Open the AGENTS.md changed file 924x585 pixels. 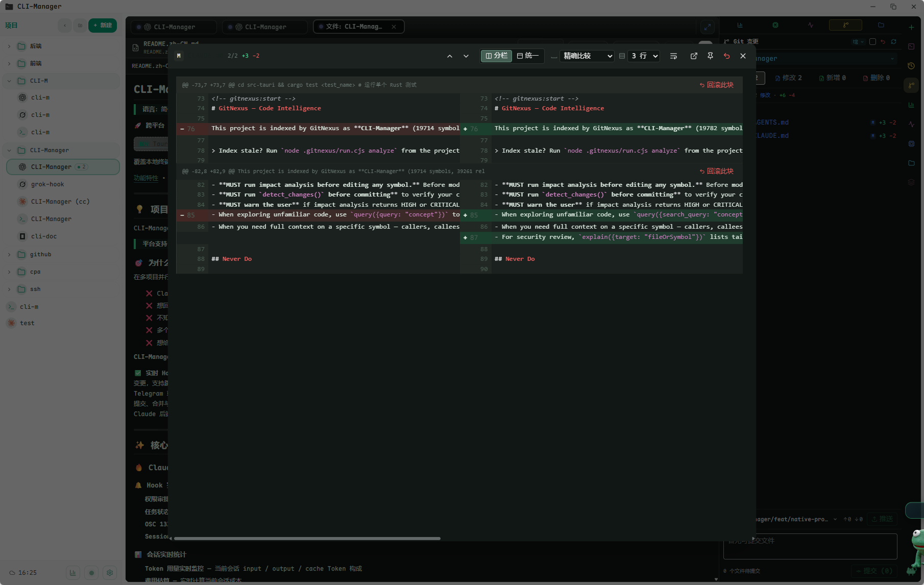click(826, 123)
